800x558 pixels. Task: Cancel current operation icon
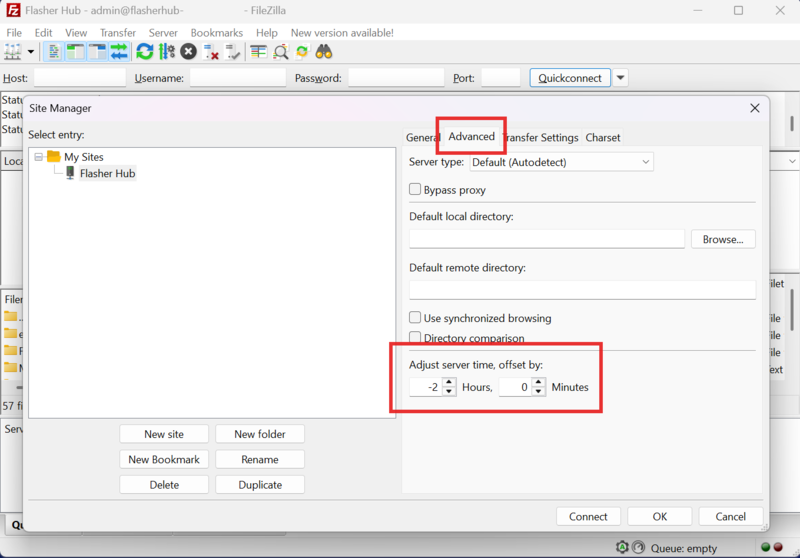pyautogui.click(x=188, y=52)
